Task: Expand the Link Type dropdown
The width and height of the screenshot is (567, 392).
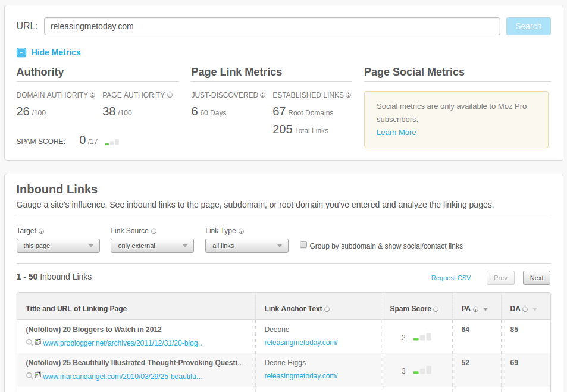Action: 246,246
